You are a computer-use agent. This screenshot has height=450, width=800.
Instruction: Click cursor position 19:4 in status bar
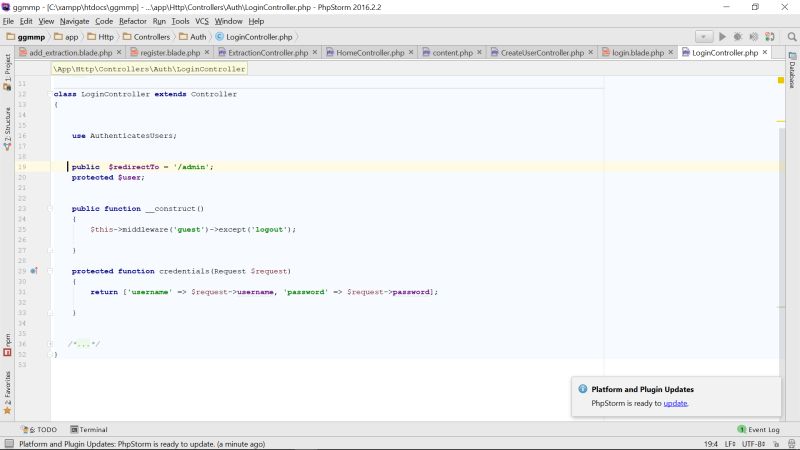pyautogui.click(x=711, y=444)
